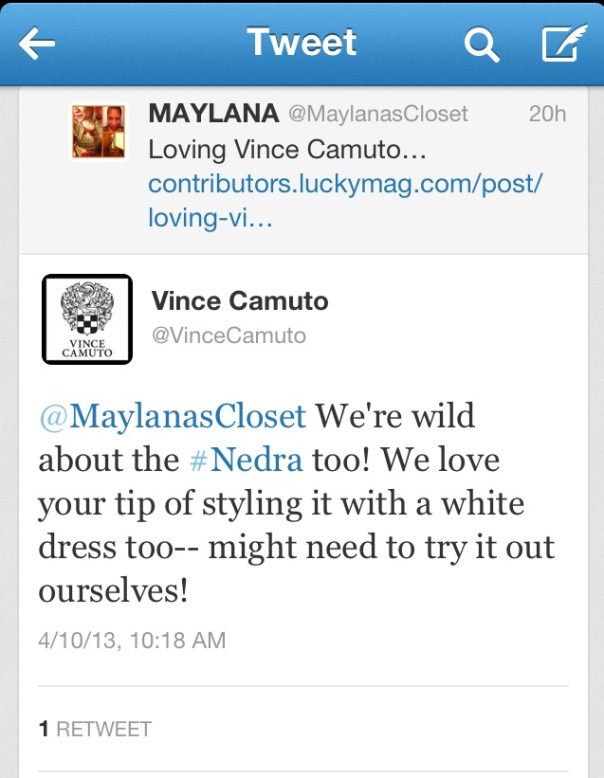The height and width of the screenshot is (778, 604).
Task: Open MAYLANA's profile photo
Action: (x=97, y=131)
